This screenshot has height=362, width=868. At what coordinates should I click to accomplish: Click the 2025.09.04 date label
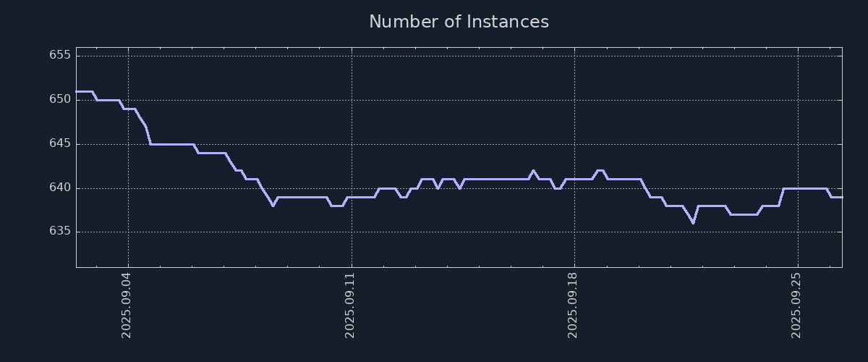pos(126,305)
